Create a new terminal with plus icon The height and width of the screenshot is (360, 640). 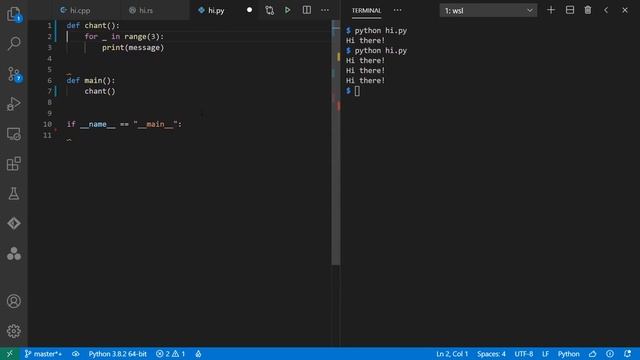(x=551, y=10)
